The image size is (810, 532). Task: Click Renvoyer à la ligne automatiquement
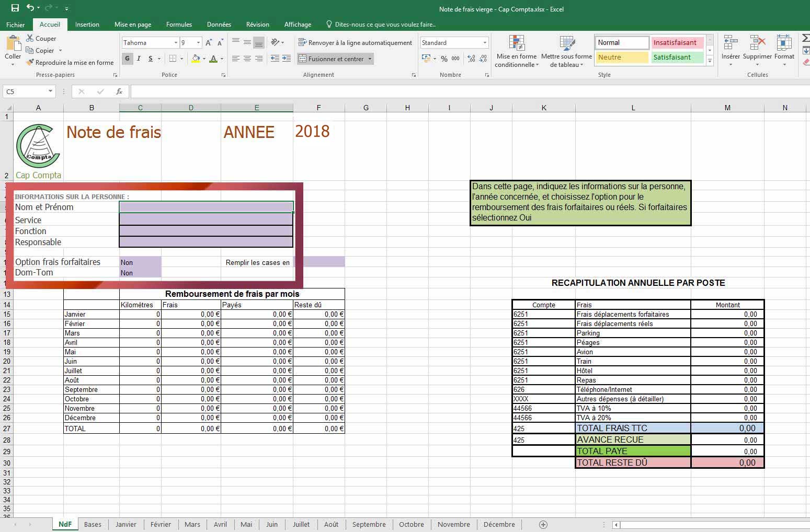[x=355, y=42]
